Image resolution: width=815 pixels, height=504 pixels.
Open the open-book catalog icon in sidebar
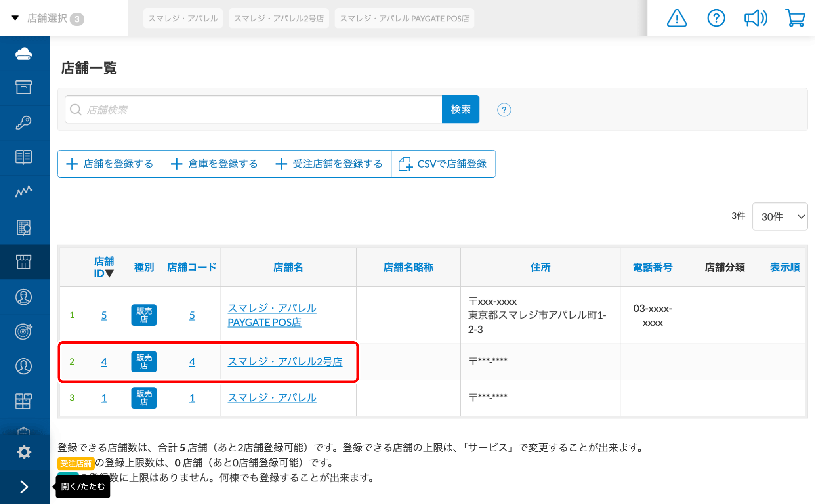click(x=24, y=157)
